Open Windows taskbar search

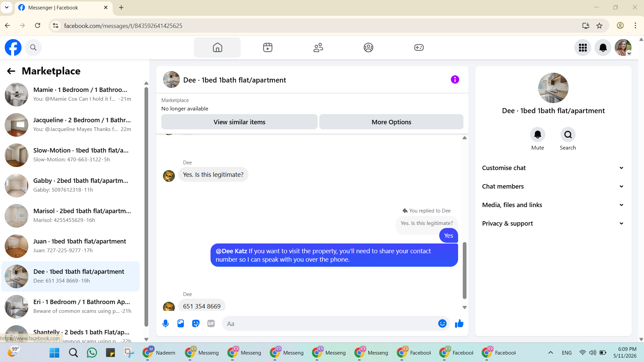(73, 353)
